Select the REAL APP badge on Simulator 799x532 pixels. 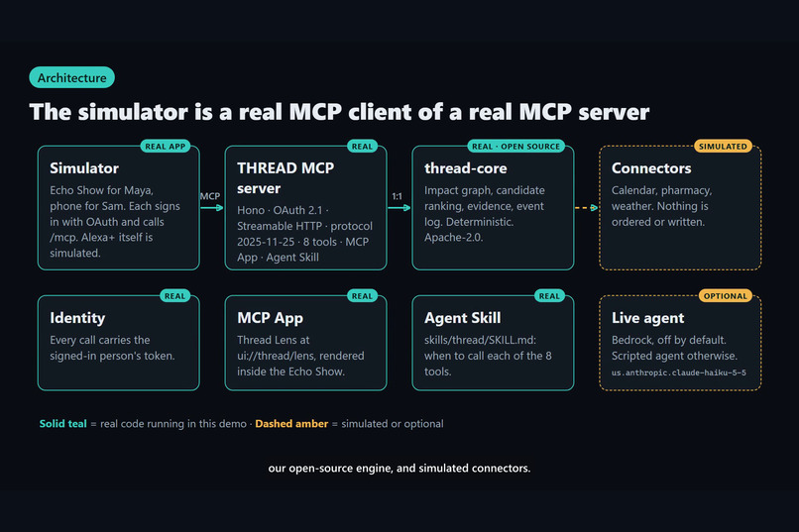tap(166, 146)
